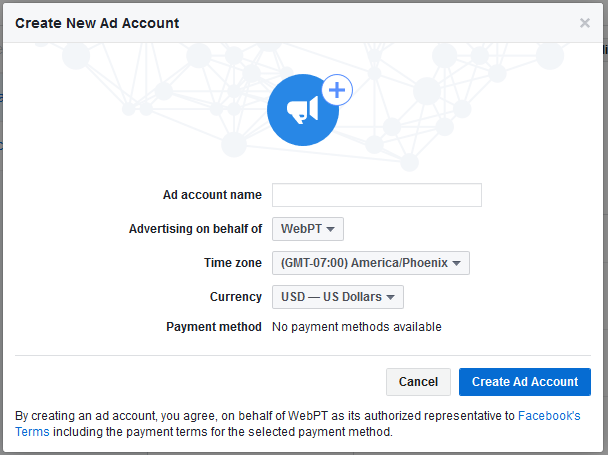
Task: Click the 'Time zone' label
Action: (233, 263)
